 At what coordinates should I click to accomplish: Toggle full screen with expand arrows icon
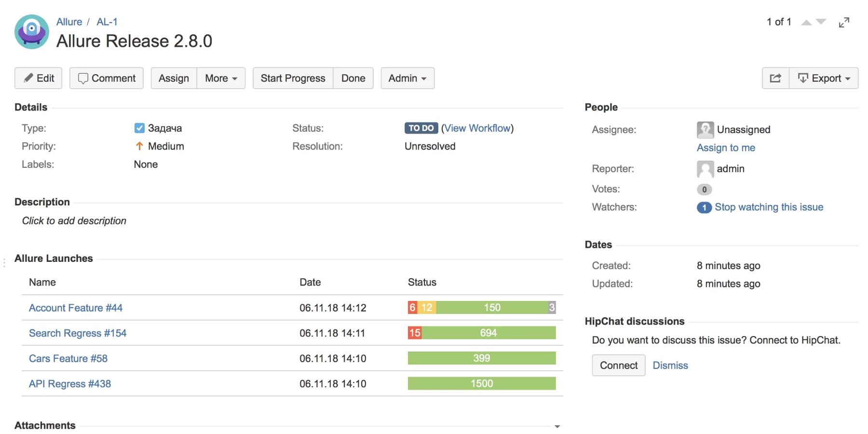coord(844,22)
